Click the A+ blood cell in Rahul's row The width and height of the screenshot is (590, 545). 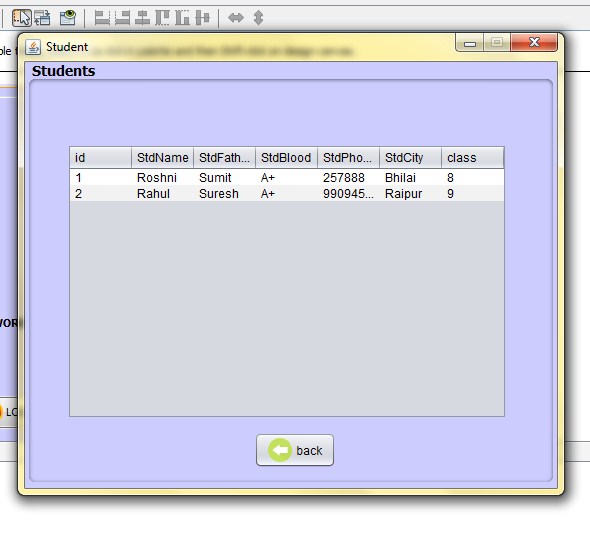pos(286,193)
